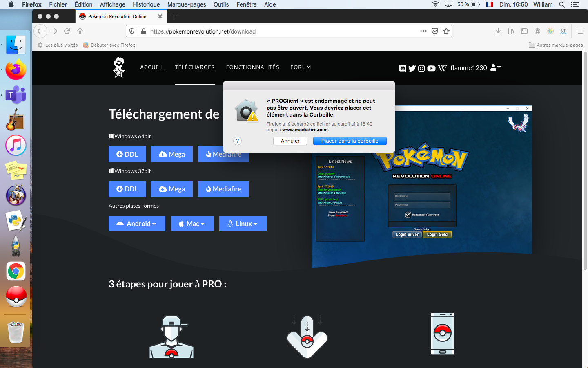Show Wi-Fi status menu

[x=436, y=4]
